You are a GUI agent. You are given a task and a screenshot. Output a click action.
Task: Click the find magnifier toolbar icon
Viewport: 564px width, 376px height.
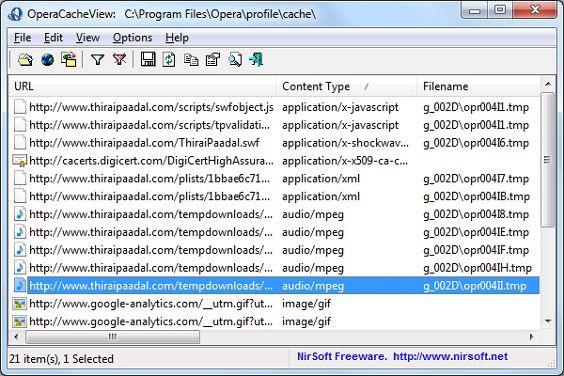(235, 59)
